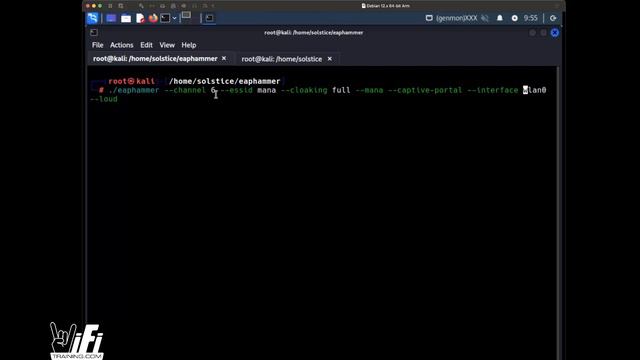Click ./eaphammer in the command line
Screen dimensions: 640x360
(133, 90)
